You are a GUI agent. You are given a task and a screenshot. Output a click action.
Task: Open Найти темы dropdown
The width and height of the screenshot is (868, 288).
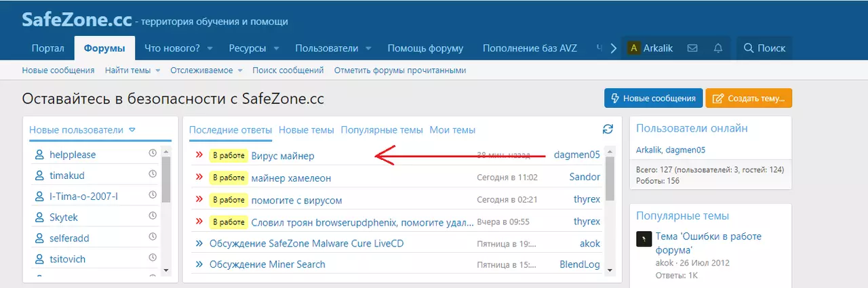tap(157, 70)
